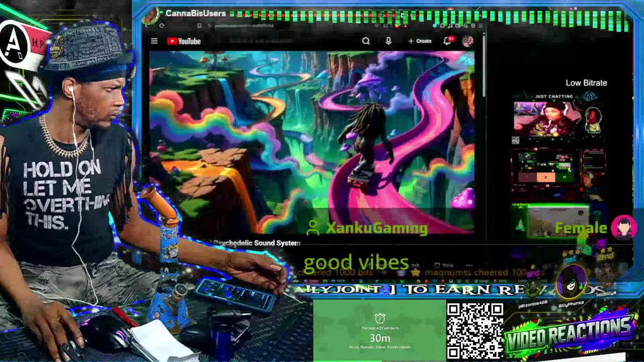Click the BillyPhonka avatar badge
This screenshot has height=362, width=644.
click(572, 282)
